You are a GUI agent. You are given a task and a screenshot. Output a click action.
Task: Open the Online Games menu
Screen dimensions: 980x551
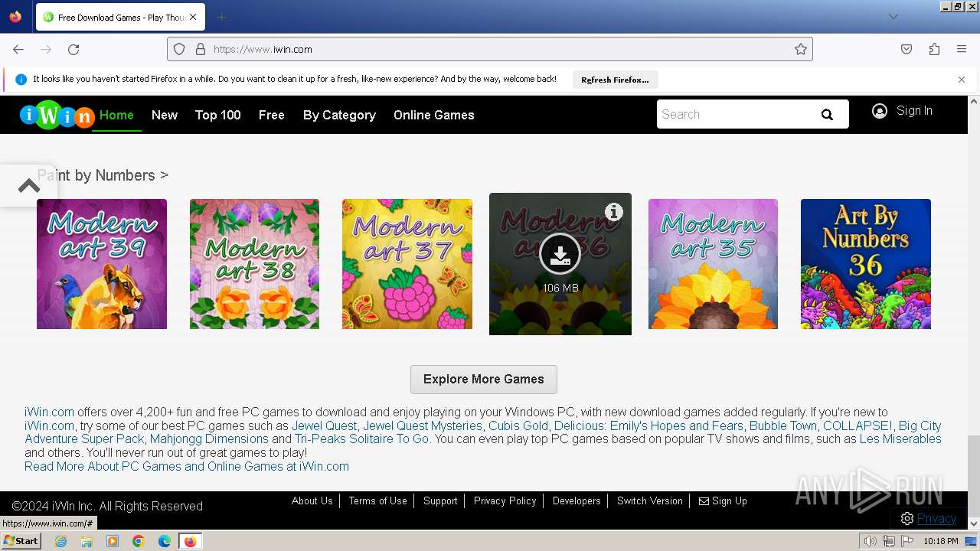tap(434, 115)
